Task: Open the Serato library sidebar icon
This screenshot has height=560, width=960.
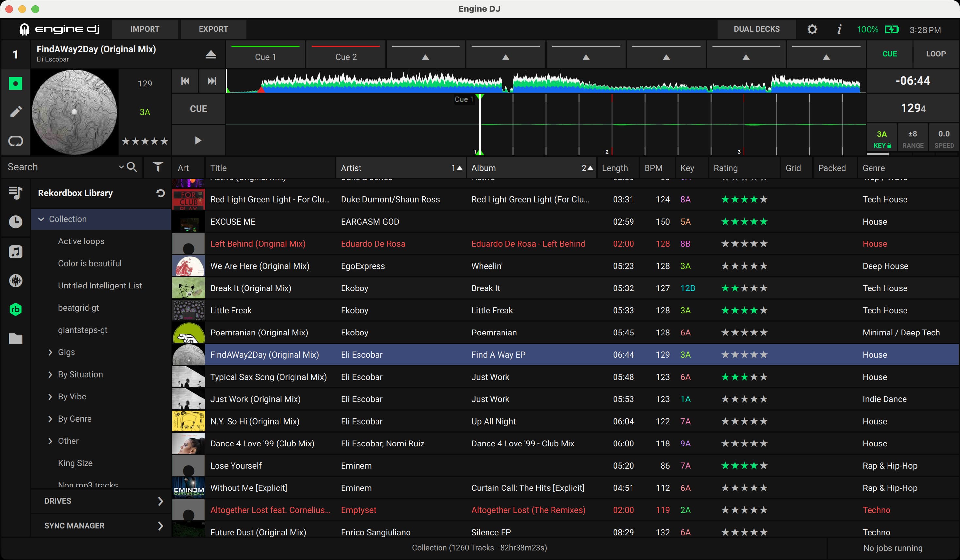Action: click(16, 281)
